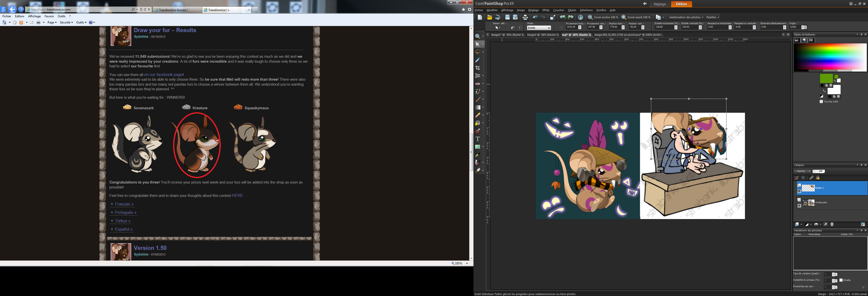Select the Text tool in PaintShop
Image resolution: width=868 pixels, height=296 pixels.
tap(477, 139)
